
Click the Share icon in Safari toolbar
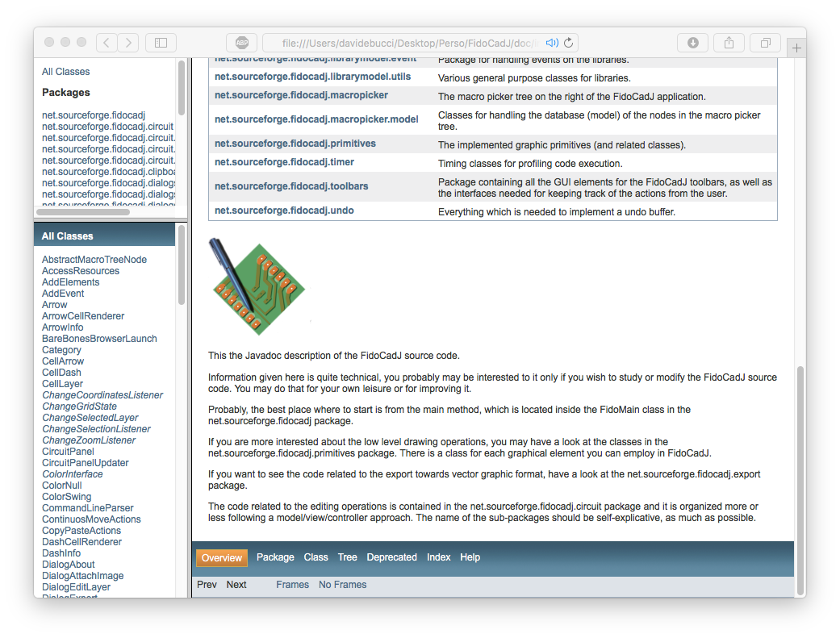coord(729,43)
